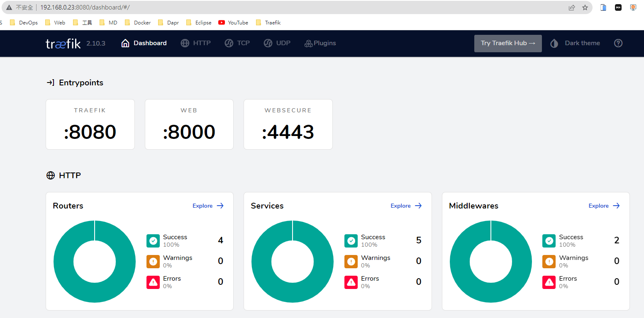Click the Entrypoints heading arrow icon

point(50,83)
